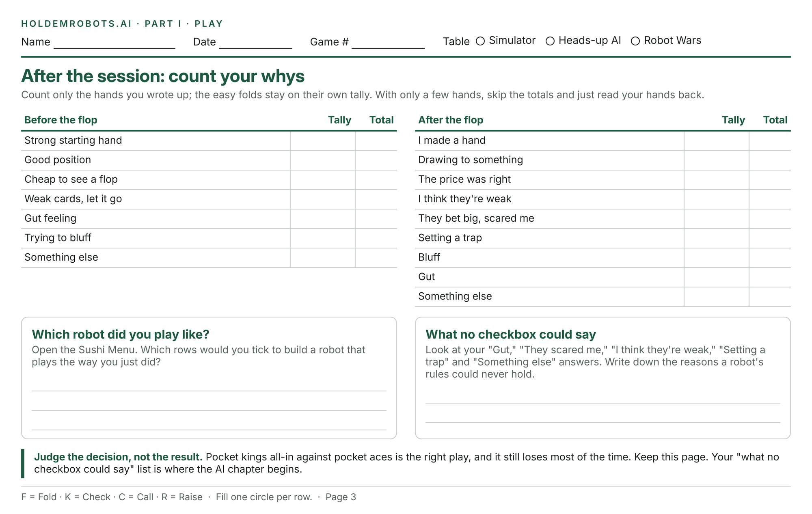
Task: Click the 'What no checkbox could say' heading
Action: [511, 334]
